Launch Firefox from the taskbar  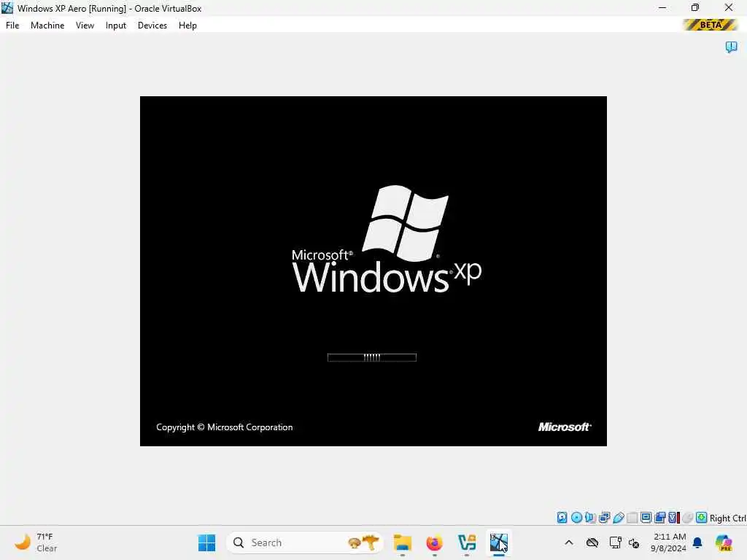pyautogui.click(x=435, y=542)
